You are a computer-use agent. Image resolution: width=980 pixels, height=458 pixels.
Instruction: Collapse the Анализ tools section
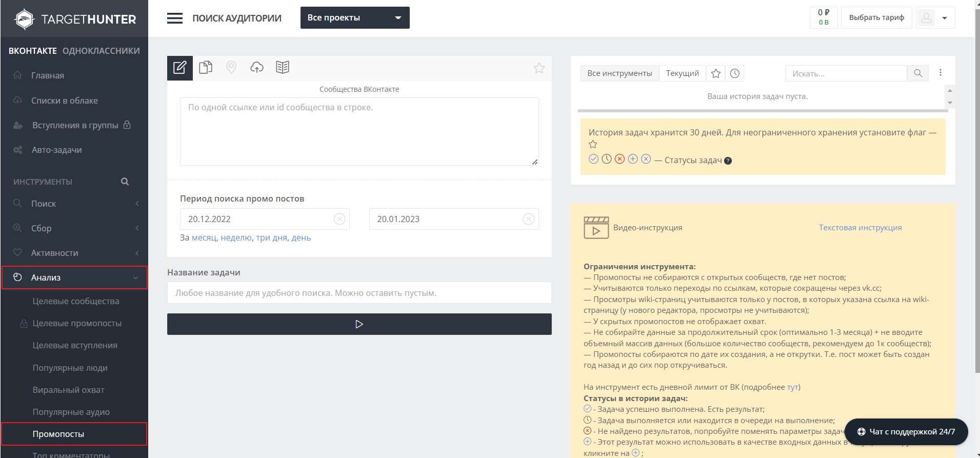(x=74, y=277)
